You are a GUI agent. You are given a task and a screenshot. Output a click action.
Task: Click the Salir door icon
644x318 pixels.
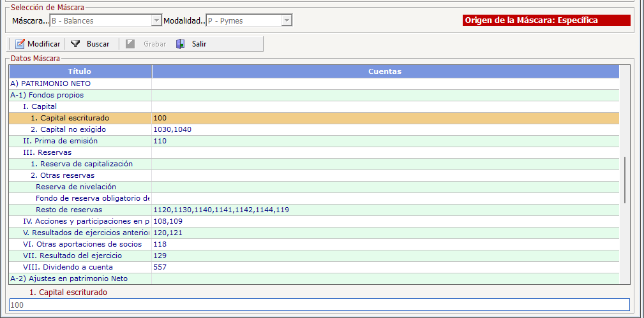180,44
